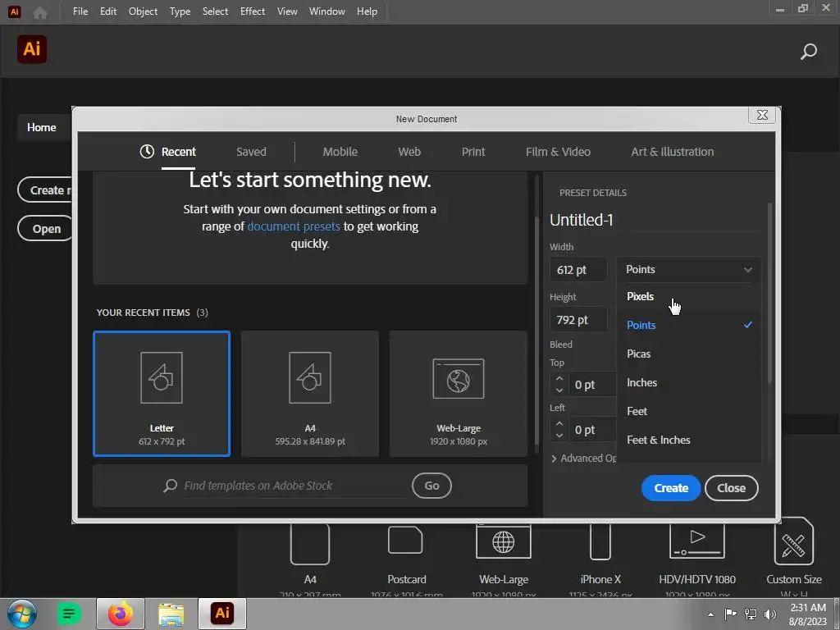Screen dimensions: 840x630
Task: Increase the Left bleed value
Action: click(x=559, y=423)
